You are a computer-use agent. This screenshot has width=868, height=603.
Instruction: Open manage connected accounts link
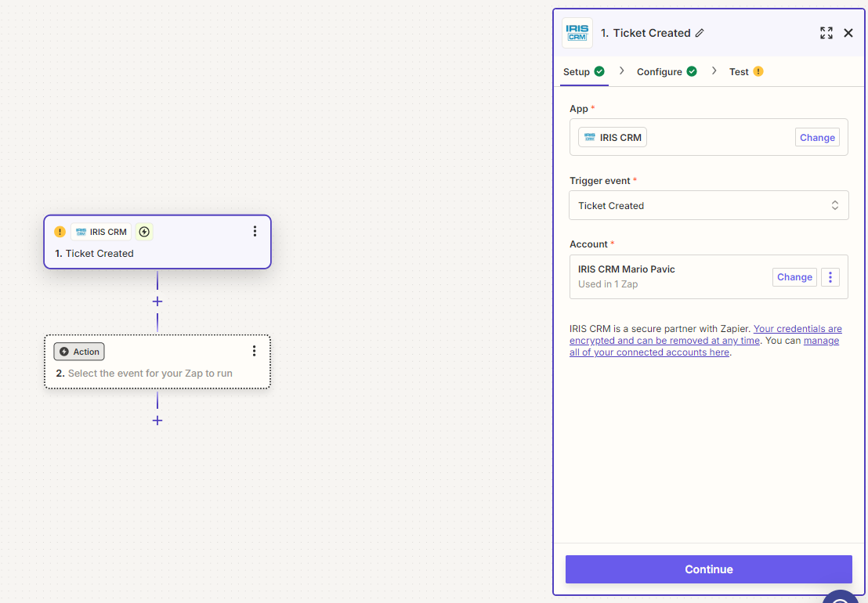click(704, 346)
